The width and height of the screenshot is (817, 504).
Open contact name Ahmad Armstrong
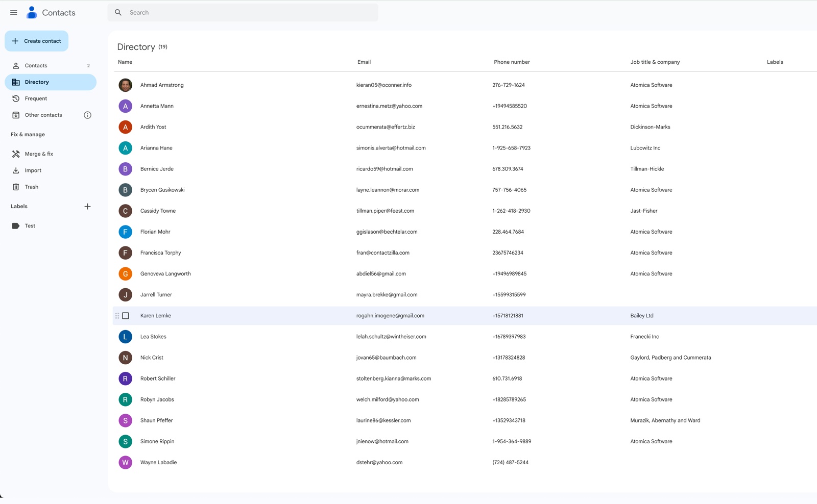(x=162, y=85)
